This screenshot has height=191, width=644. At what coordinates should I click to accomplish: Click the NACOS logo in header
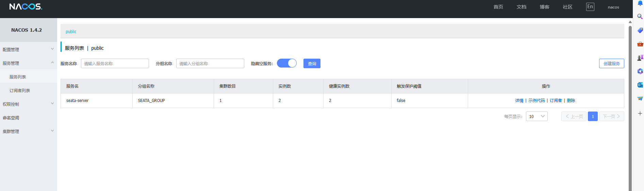click(26, 6)
